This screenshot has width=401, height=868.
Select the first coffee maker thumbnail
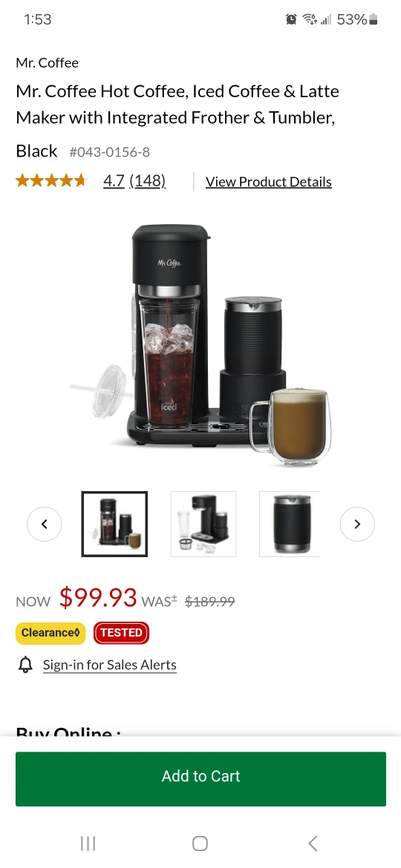114,524
